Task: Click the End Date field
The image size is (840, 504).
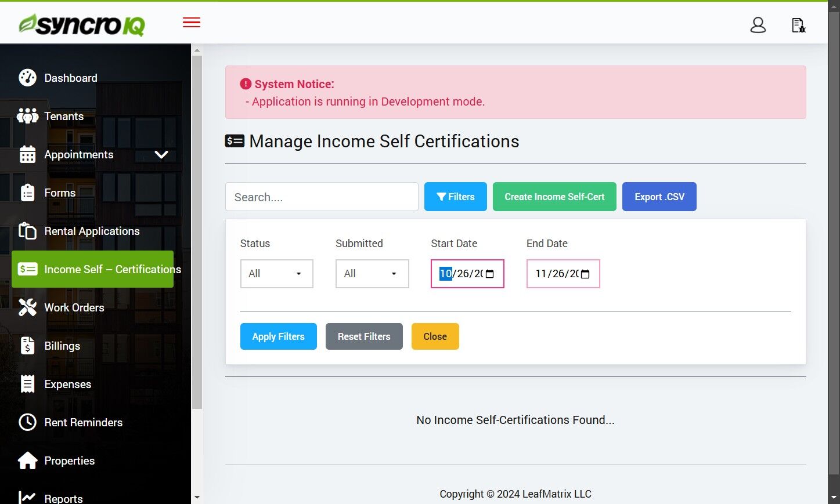Action: click(x=563, y=274)
